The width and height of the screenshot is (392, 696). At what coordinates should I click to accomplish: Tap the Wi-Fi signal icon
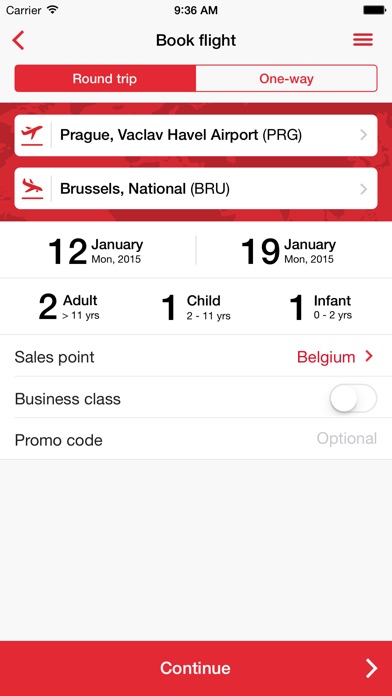pyautogui.click(x=52, y=9)
